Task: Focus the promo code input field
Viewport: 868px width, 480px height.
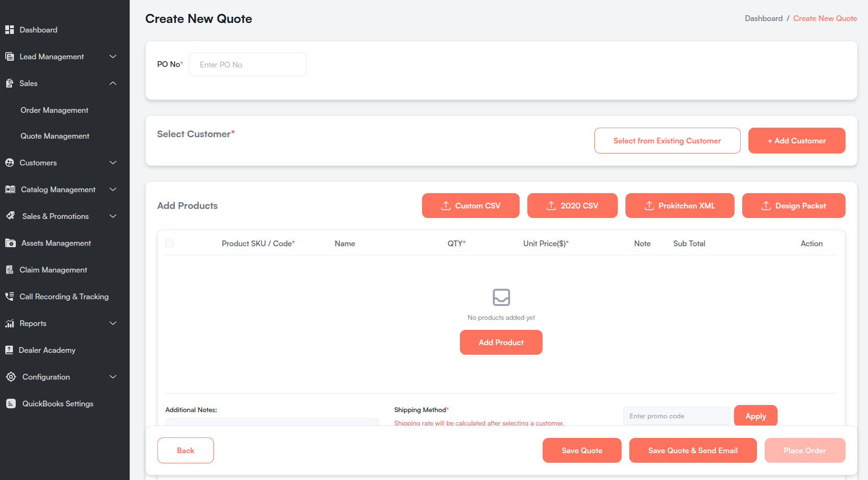Action: (677, 416)
